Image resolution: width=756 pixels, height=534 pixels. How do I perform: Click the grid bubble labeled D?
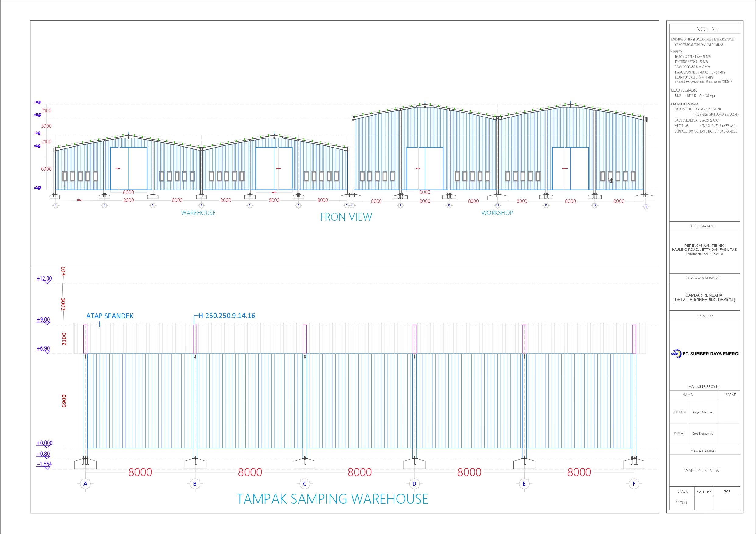(x=414, y=484)
